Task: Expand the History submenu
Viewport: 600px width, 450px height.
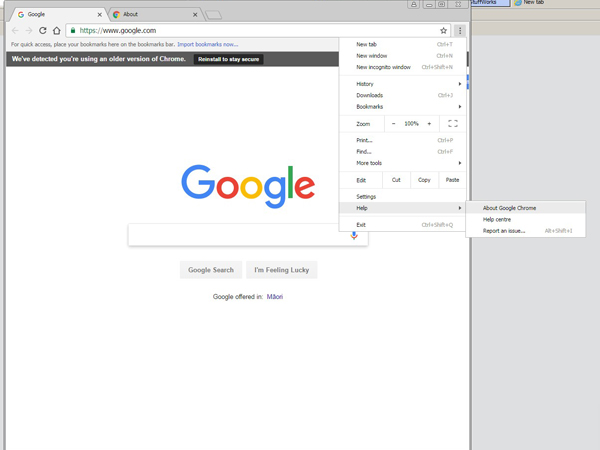Action: pyautogui.click(x=402, y=84)
